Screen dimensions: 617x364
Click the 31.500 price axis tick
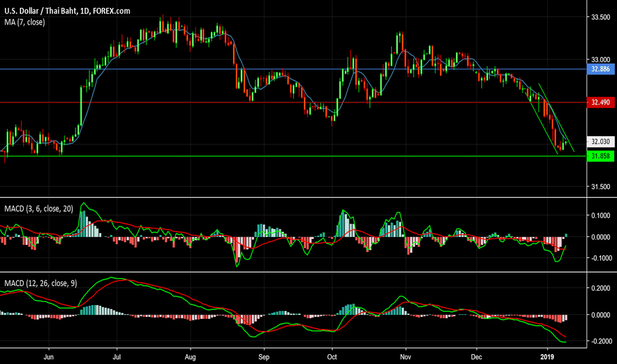(x=600, y=187)
